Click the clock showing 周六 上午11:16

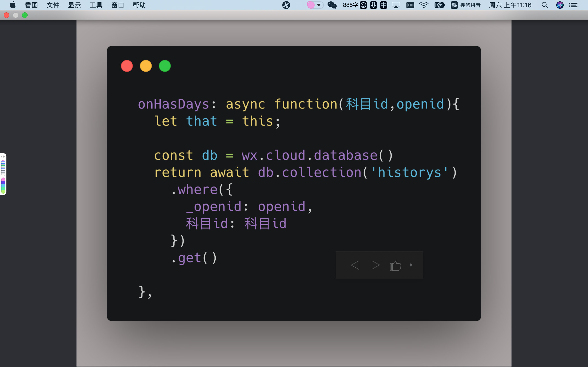pyautogui.click(x=510, y=5)
